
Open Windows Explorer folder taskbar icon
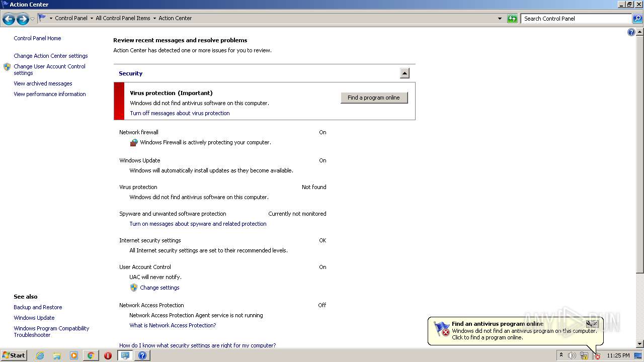coord(57,355)
